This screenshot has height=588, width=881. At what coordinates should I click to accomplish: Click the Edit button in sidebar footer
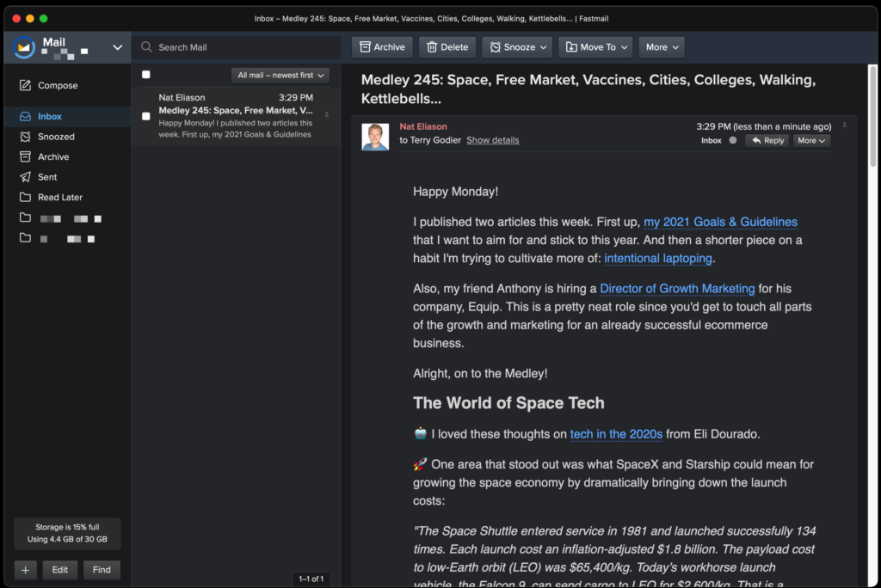coord(60,570)
